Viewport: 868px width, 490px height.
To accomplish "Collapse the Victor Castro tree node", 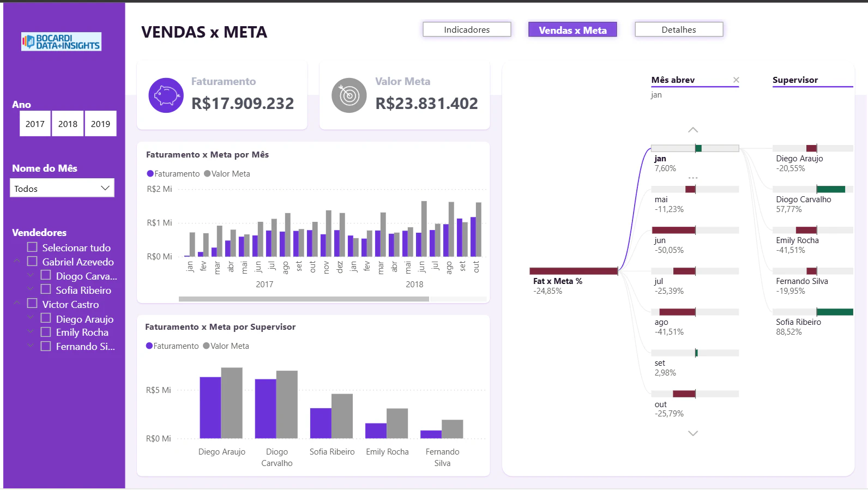I will pos(17,303).
